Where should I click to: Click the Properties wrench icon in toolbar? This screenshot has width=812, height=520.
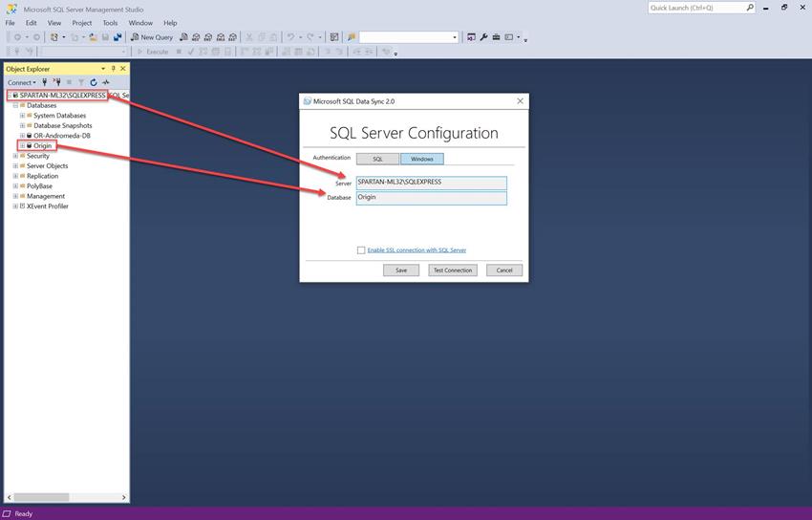pyautogui.click(x=483, y=37)
